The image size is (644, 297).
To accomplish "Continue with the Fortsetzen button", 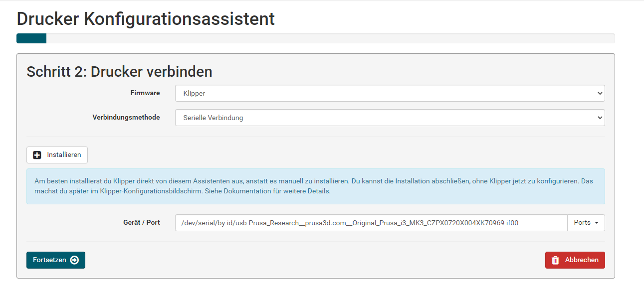I will [x=56, y=260].
